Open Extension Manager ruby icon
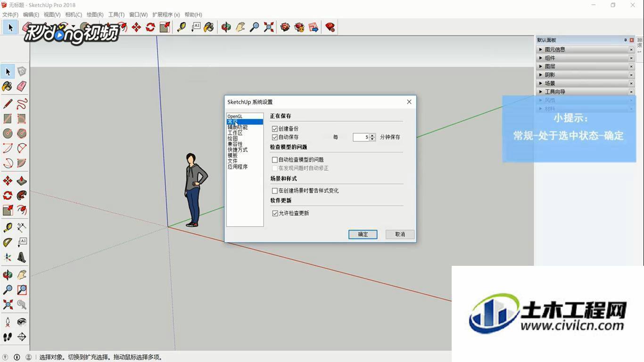Image resolution: width=644 pixels, height=362 pixels. [x=330, y=27]
